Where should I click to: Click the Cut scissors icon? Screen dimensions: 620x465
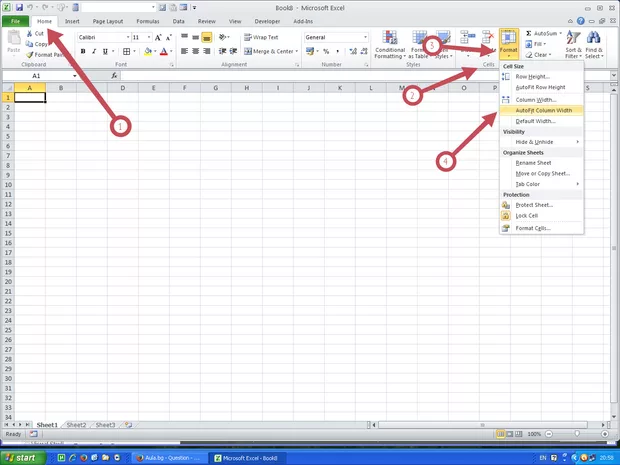click(28, 33)
